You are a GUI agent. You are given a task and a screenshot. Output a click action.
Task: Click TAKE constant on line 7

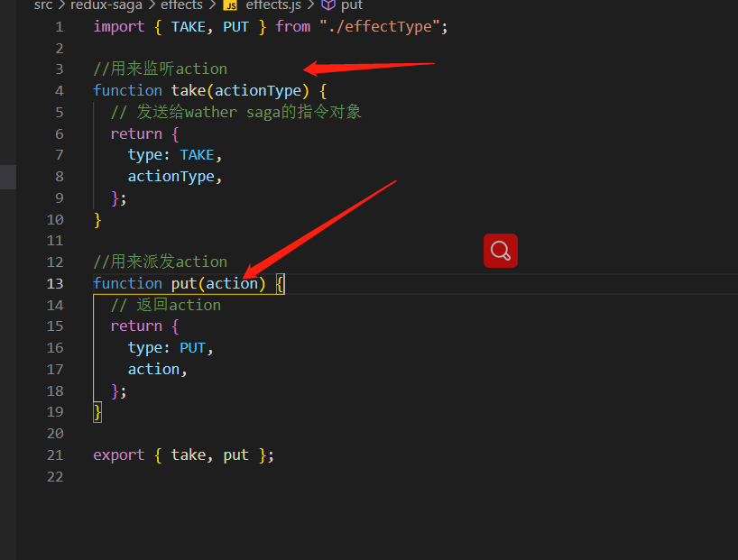(x=198, y=155)
